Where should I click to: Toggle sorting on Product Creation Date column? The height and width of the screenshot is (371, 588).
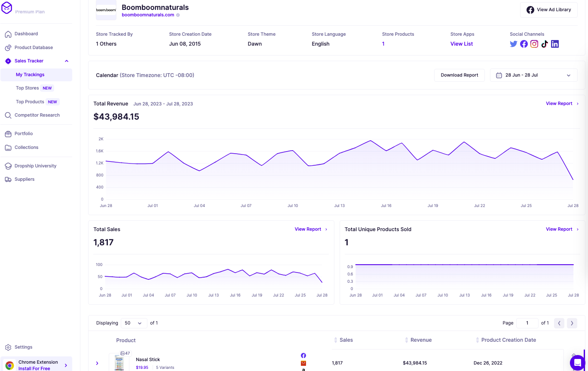pos(477,340)
